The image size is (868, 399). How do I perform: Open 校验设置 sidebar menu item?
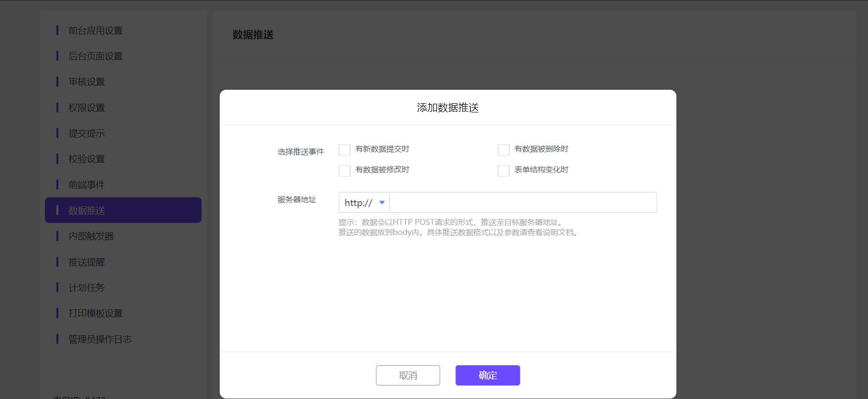pyautogui.click(x=87, y=159)
